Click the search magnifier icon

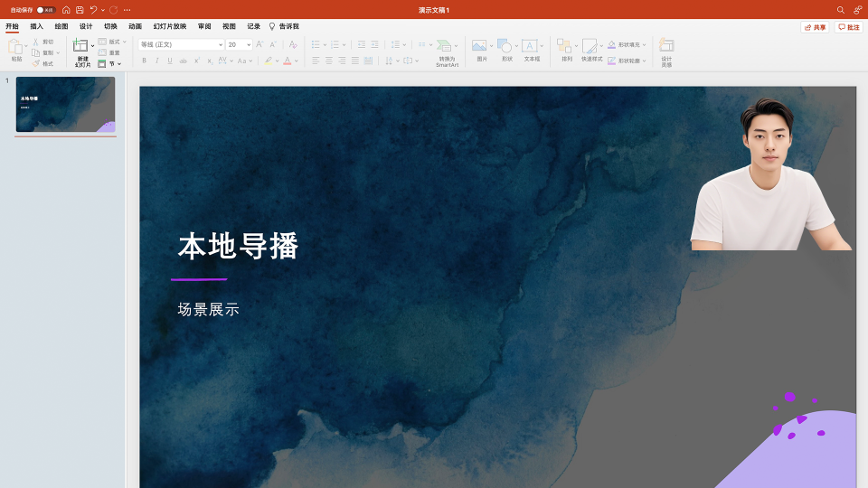coord(841,10)
